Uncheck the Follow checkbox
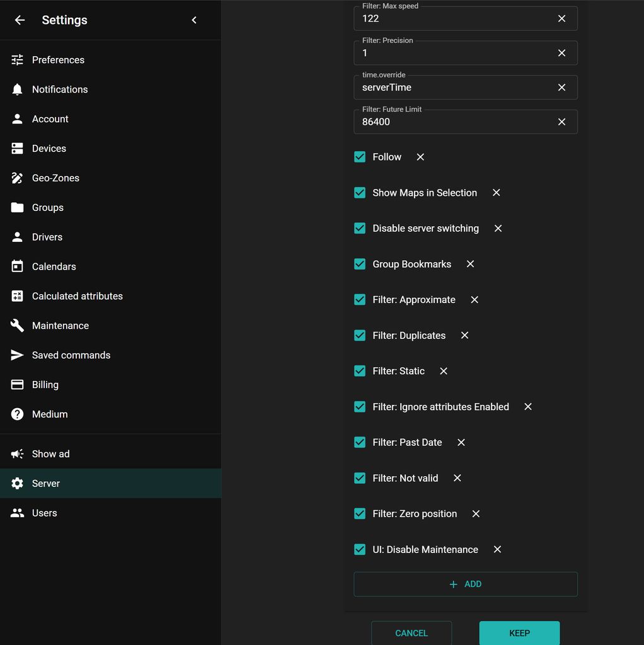644x645 pixels. [x=360, y=157]
